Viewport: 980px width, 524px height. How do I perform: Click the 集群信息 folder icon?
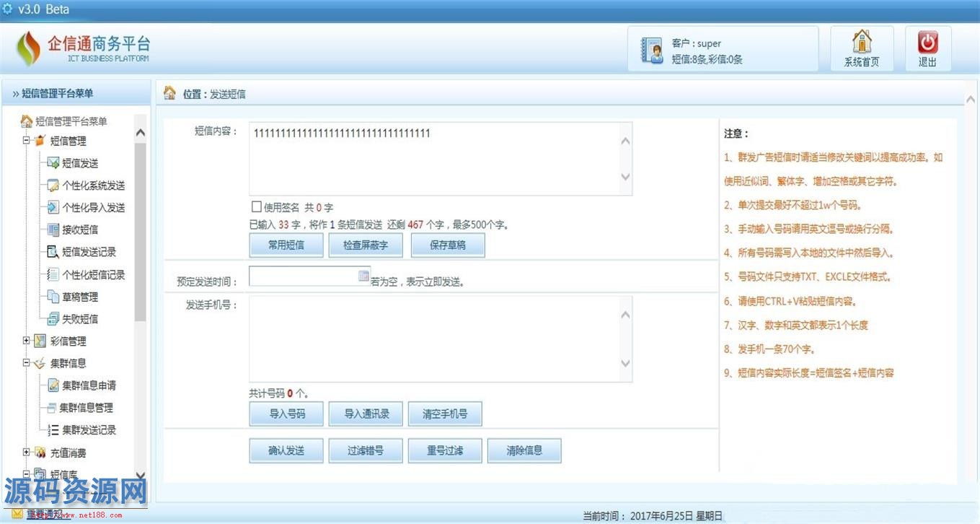click(x=40, y=363)
